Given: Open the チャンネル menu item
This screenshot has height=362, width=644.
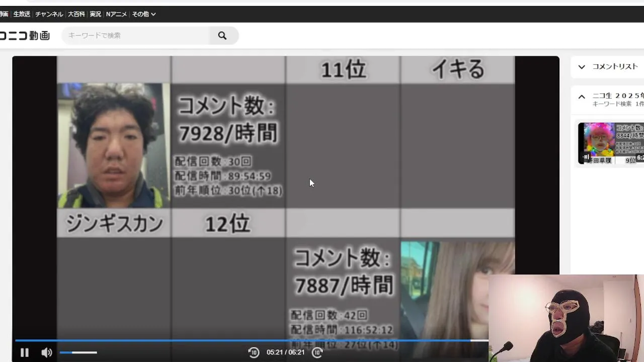Looking at the screenshot, I should pos(49,14).
